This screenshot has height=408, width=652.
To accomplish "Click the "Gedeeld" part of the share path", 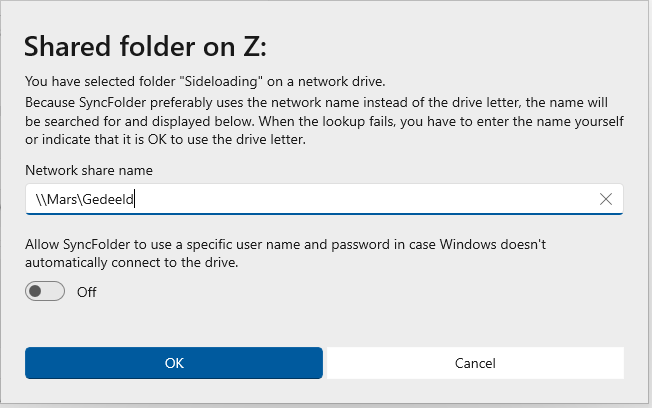I will click(x=109, y=199).
